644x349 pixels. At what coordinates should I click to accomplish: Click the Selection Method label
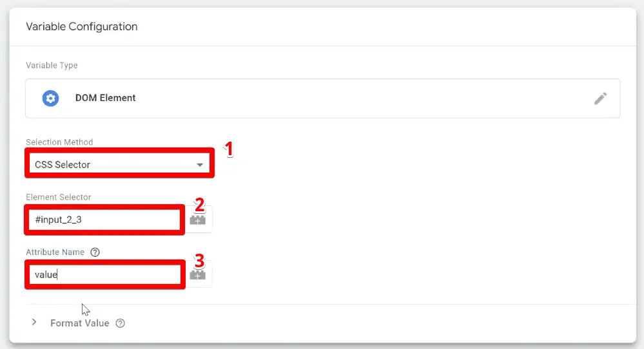59,142
